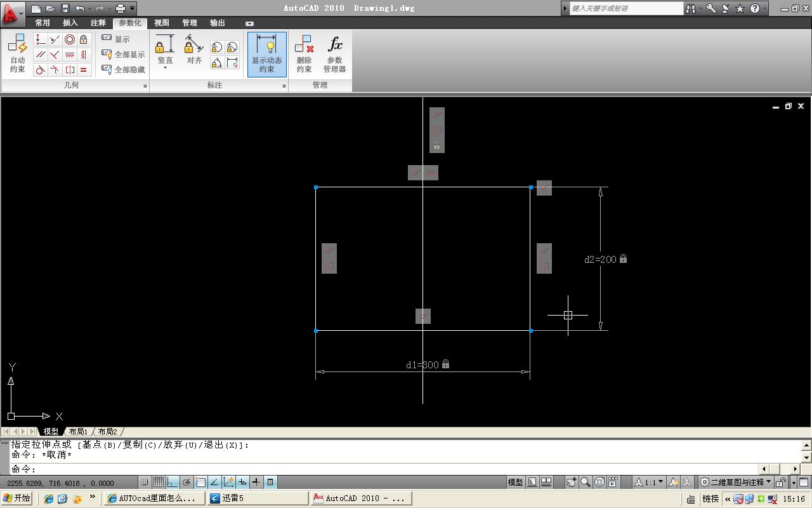Click the Plot (print) icon in quick access toolbar
Viewport: 812px width, 508px height.
121,8
